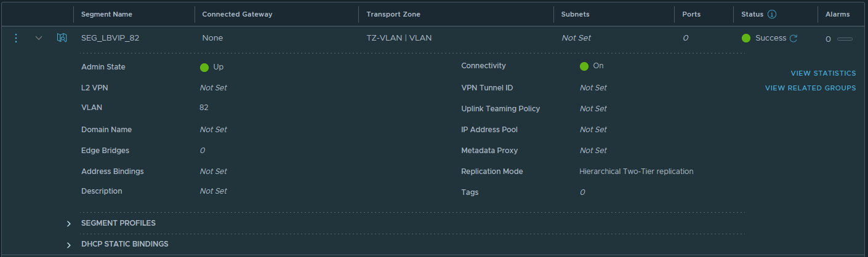Click the green Success status indicator
Screen dimensions: 868x257
coord(746,38)
